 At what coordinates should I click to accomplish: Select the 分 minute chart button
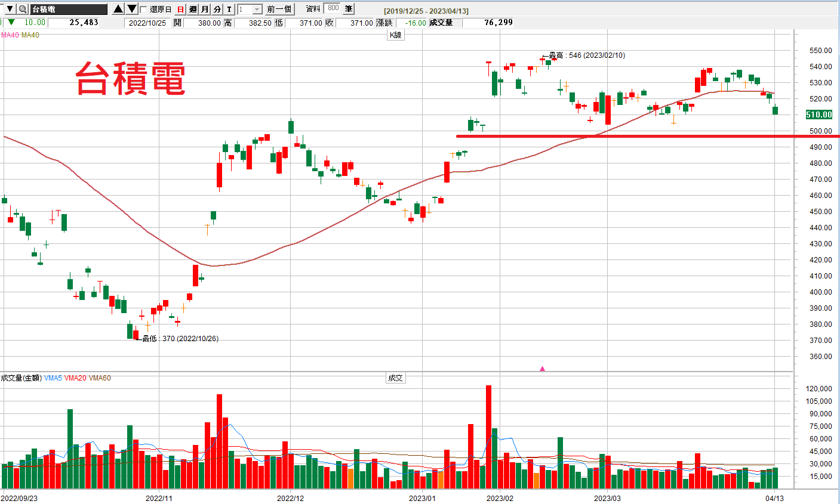(x=217, y=9)
